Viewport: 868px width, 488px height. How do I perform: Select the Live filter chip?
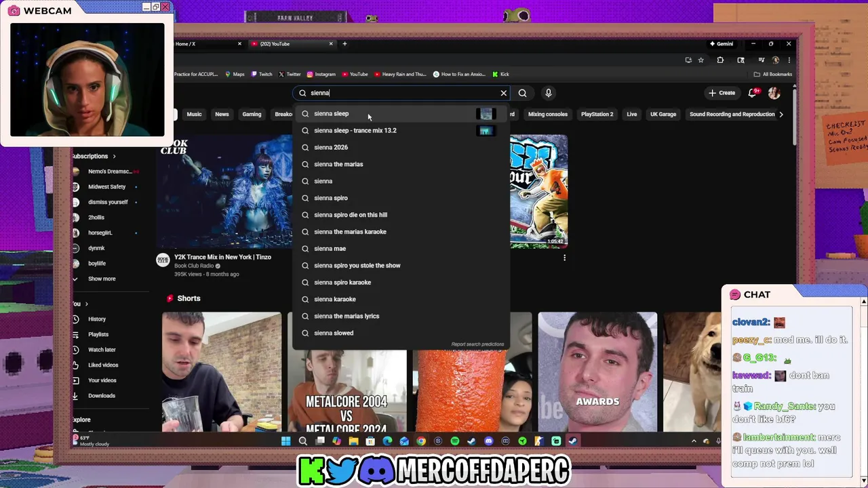631,114
